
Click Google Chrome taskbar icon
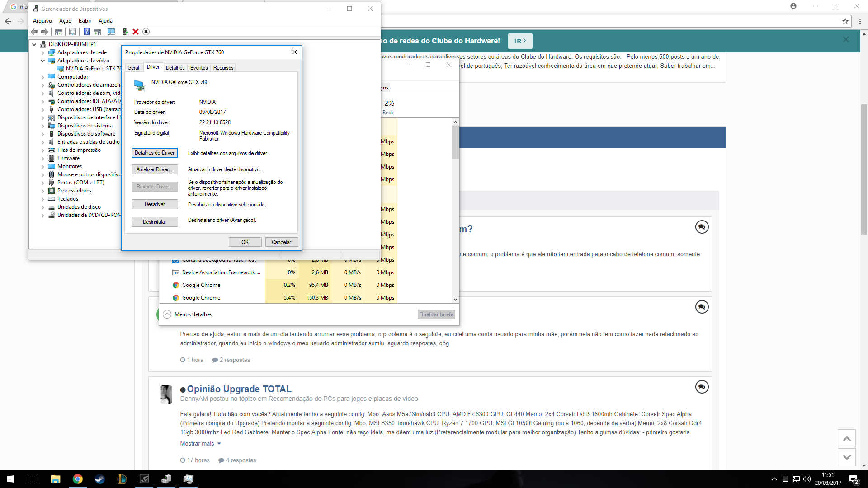(78, 479)
